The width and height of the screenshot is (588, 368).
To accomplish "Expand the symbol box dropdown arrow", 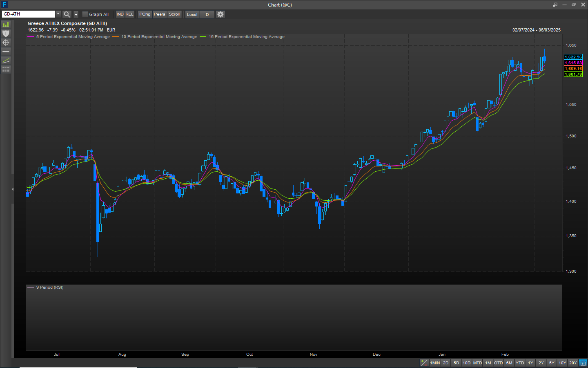I will (x=58, y=14).
